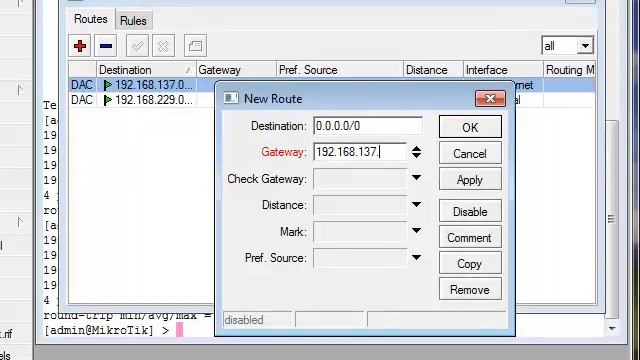
Task: Close the New Route dialog
Action: (x=490, y=98)
